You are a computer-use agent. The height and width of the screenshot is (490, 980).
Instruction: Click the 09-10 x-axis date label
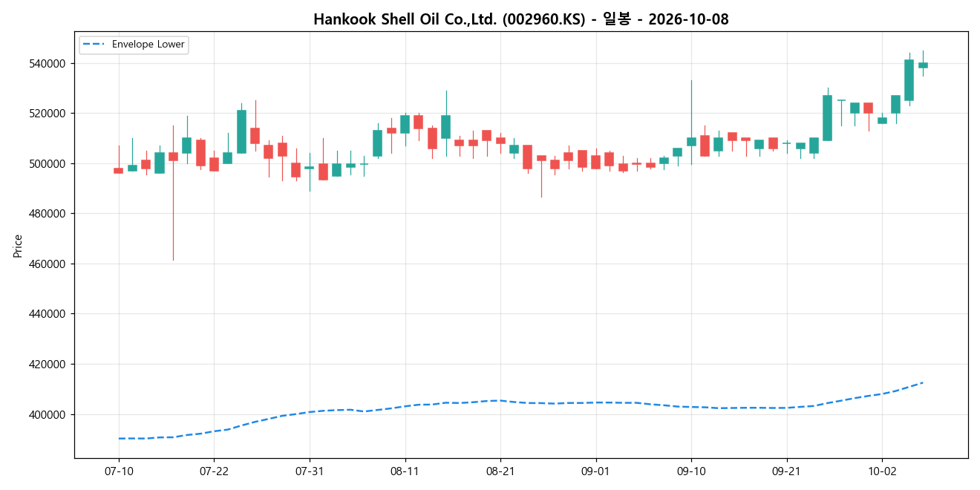pyautogui.click(x=691, y=471)
